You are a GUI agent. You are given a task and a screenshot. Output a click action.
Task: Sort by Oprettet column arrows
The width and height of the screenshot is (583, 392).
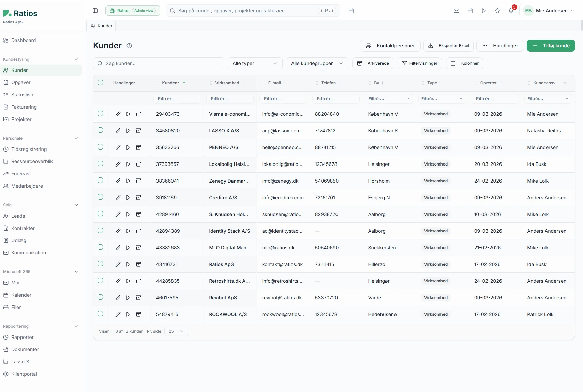[501, 83]
